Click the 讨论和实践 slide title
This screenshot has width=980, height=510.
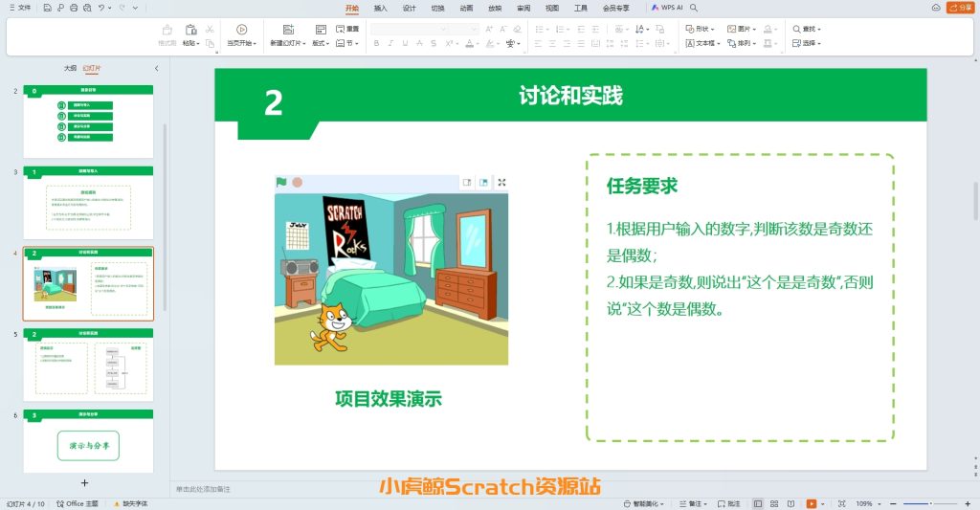[x=570, y=96]
